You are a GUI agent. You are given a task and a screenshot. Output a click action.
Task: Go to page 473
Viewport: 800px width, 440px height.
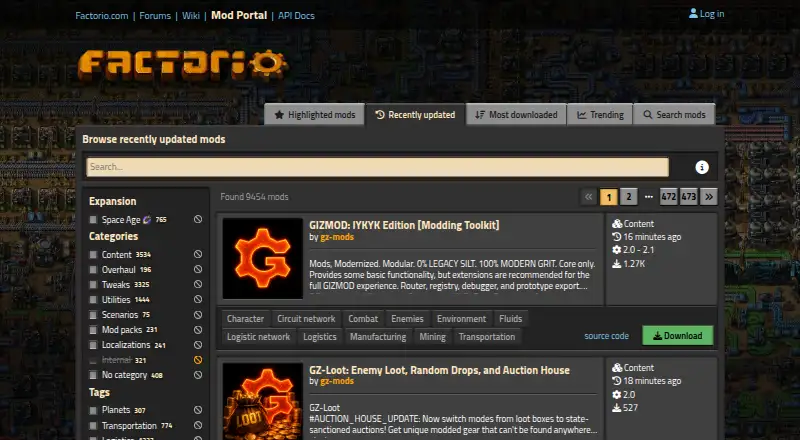click(689, 197)
